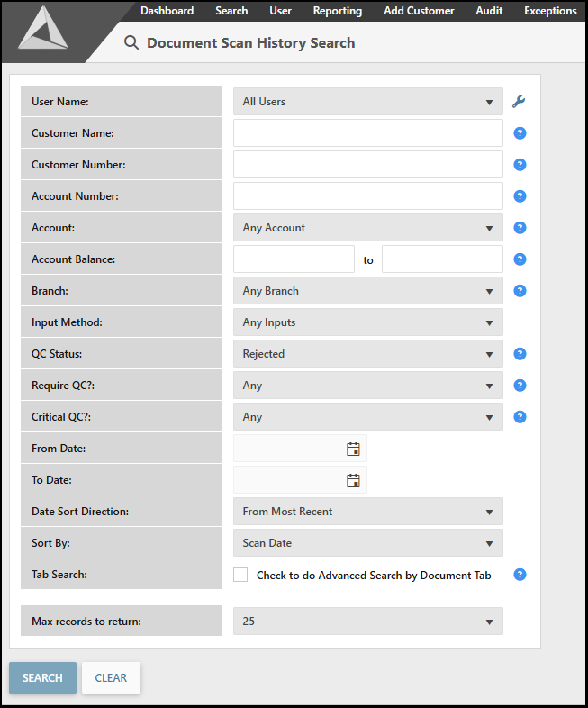Expand Max records to return dropdown

tap(367, 622)
